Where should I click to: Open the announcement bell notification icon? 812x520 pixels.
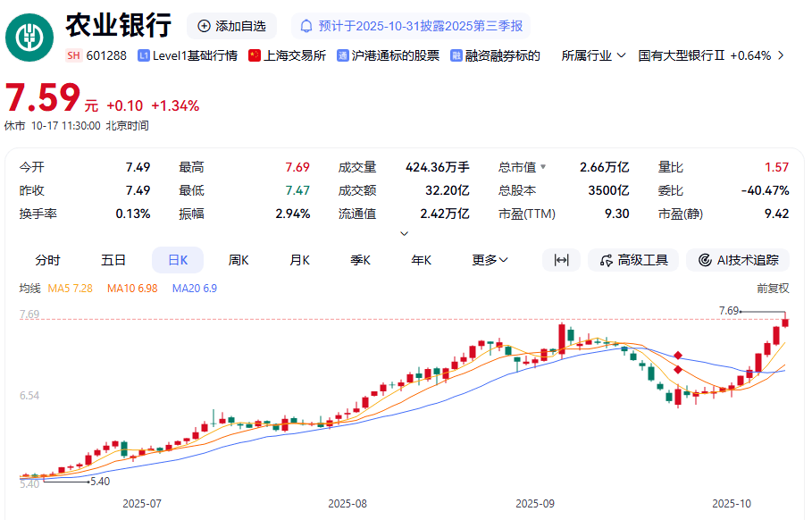(x=306, y=26)
